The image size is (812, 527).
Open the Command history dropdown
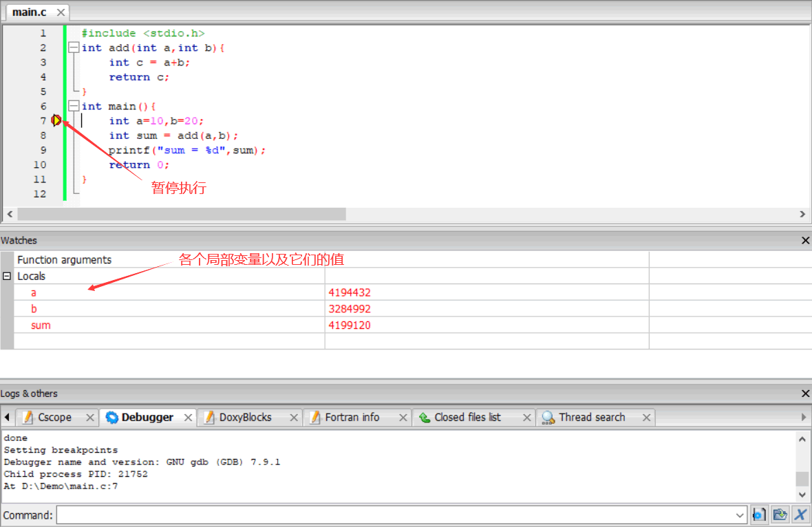(740, 515)
